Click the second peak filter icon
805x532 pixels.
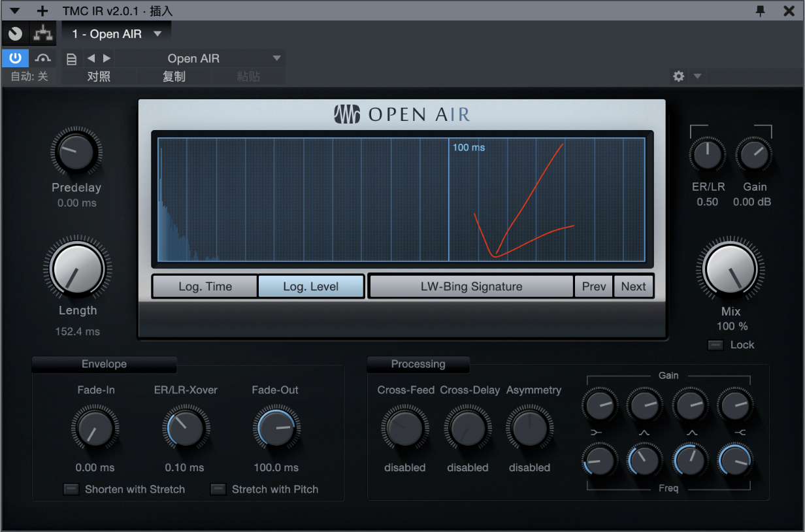(692, 433)
